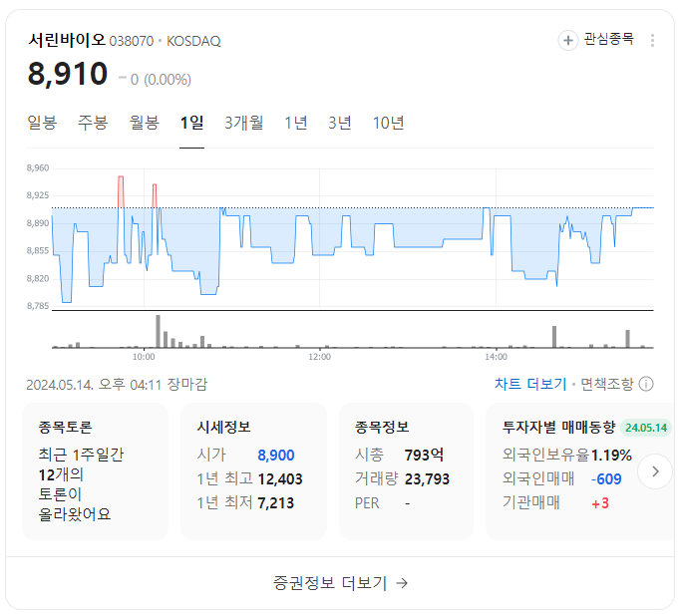Click the plus icon to add 관심종목
Image resolution: width=680 pixels, height=616 pixels.
point(567,40)
